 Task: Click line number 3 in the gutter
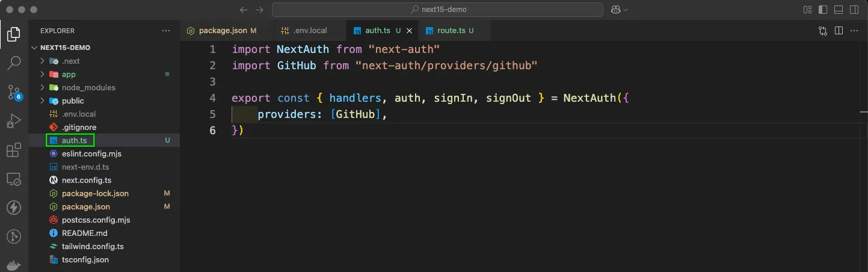[212, 81]
